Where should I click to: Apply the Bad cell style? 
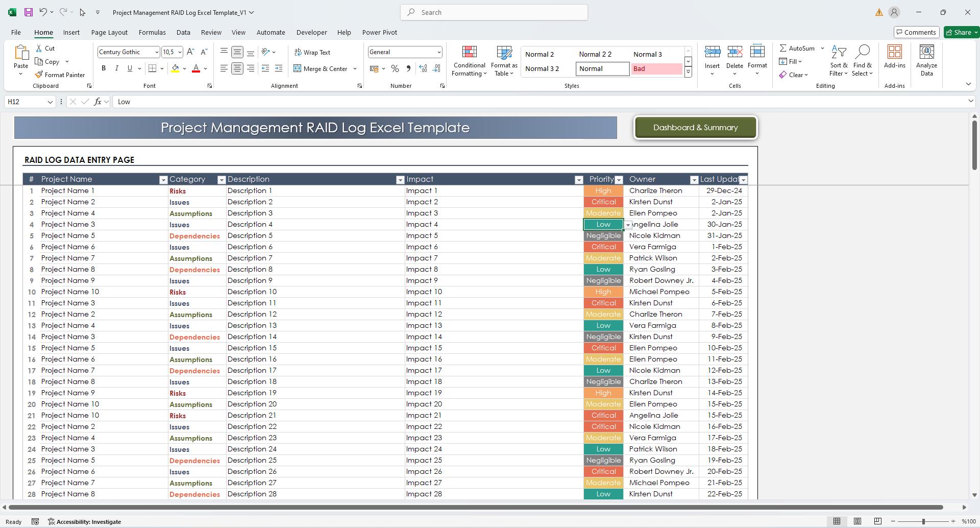pos(657,68)
